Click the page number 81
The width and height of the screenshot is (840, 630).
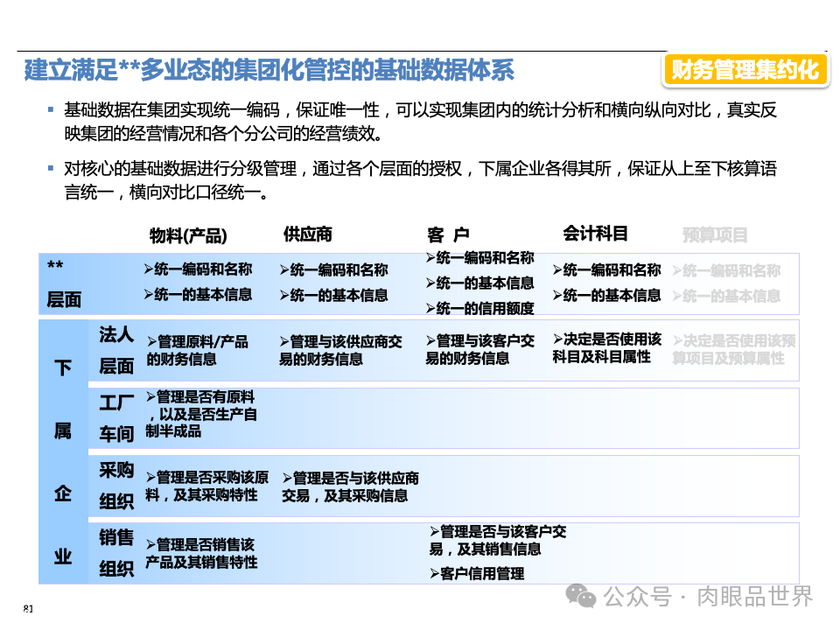click(x=28, y=609)
